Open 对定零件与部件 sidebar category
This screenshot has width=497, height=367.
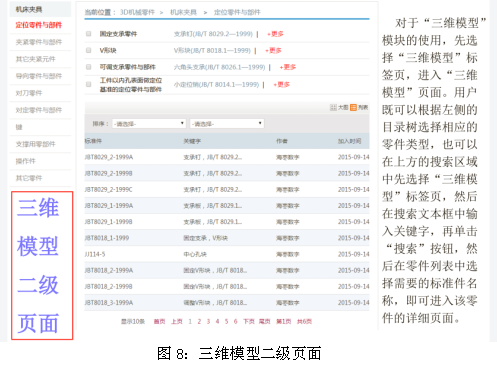pos(38,110)
